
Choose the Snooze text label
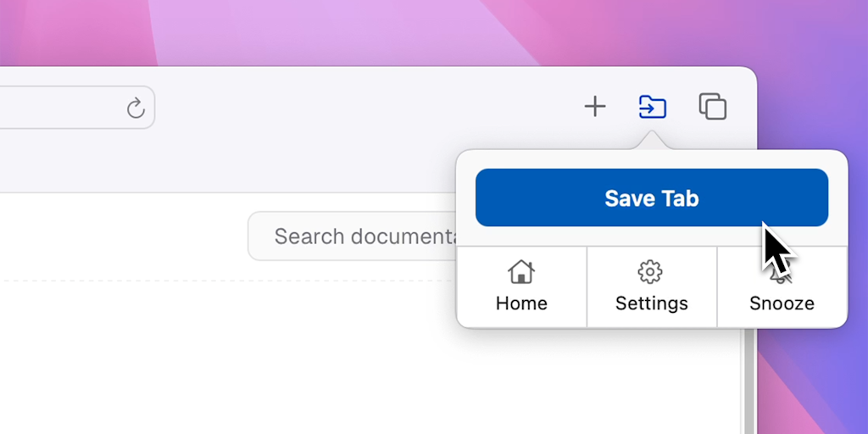tap(782, 303)
